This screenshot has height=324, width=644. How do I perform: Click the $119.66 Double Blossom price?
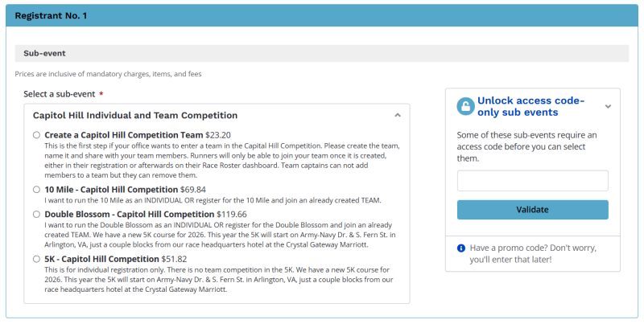(233, 215)
